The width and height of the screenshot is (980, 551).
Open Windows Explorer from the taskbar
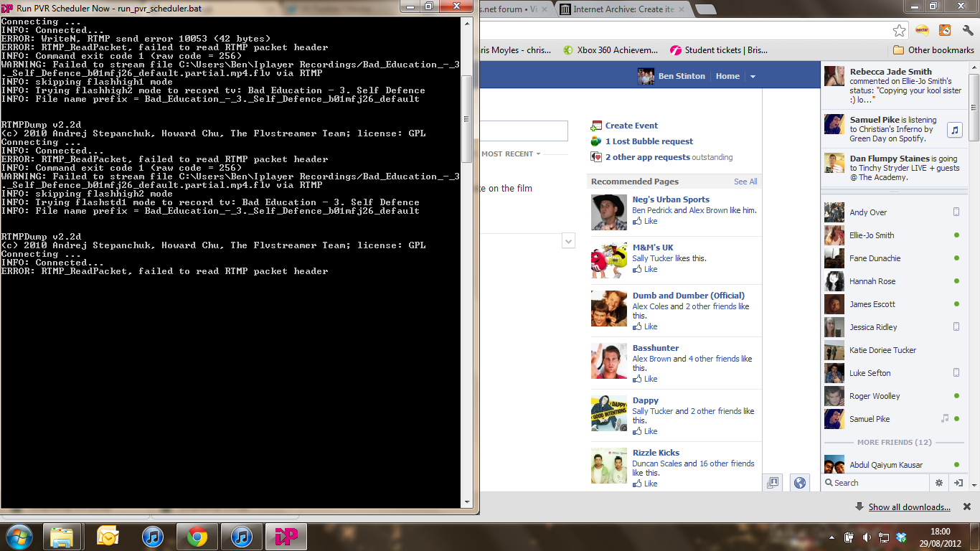62,537
